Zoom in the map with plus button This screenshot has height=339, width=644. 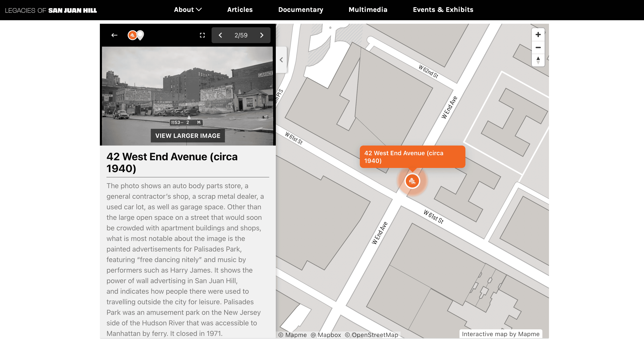538,35
